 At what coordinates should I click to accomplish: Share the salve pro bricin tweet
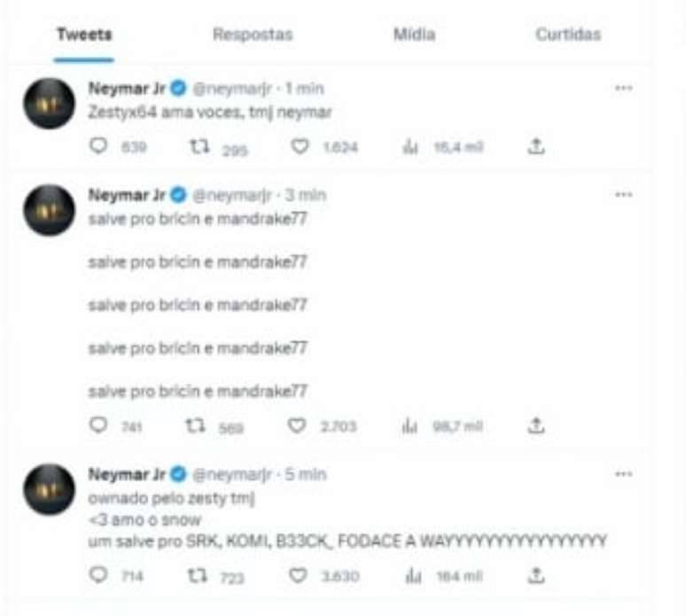pyautogui.click(x=536, y=425)
